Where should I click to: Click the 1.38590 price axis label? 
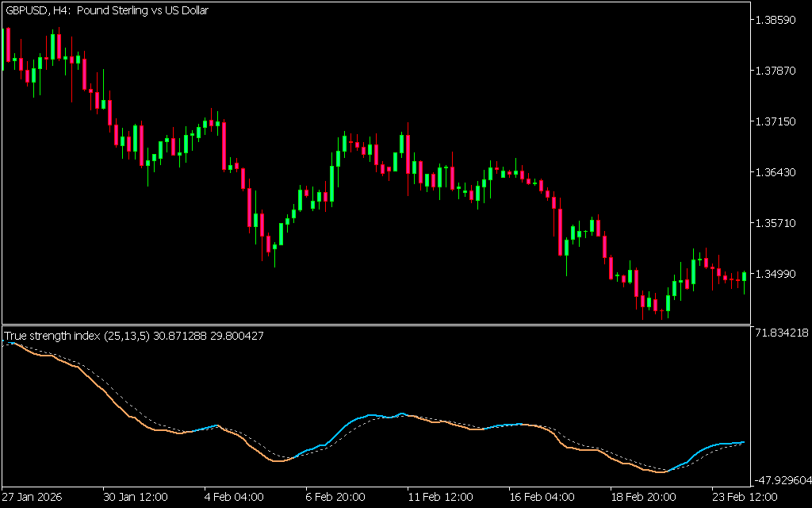(x=776, y=20)
